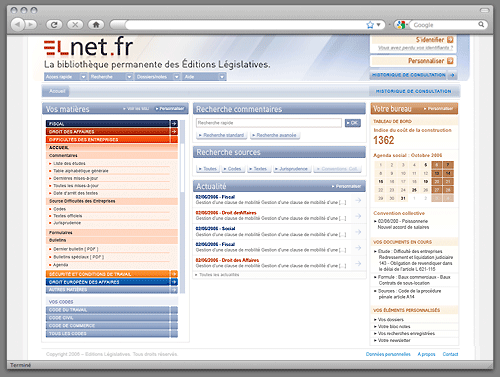Screen dimensions: 500x377
Task: Click the A propos footer link
Action: tap(426, 354)
